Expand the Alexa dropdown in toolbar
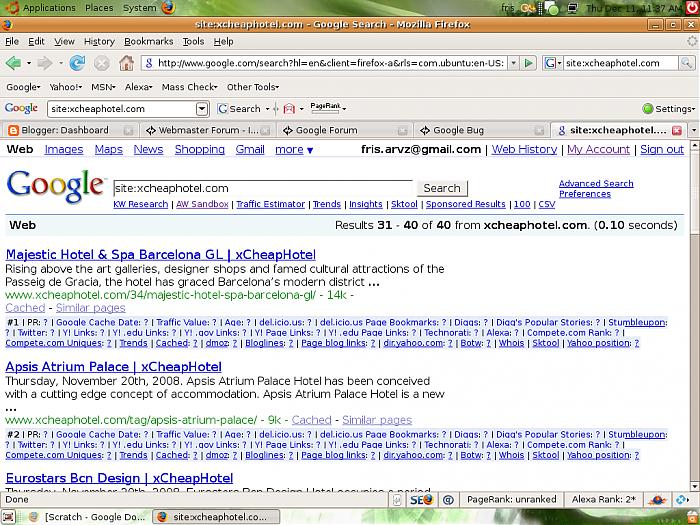 point(139,87)
